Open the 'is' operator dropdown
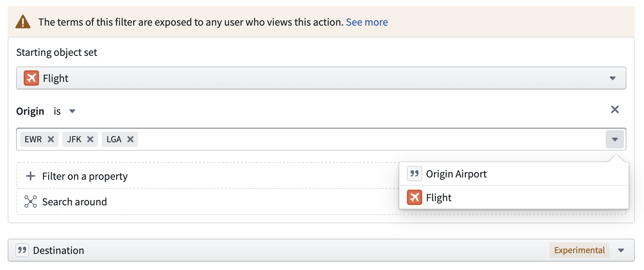The width and height of the screenshot is (644, 270). click(72, 111)
